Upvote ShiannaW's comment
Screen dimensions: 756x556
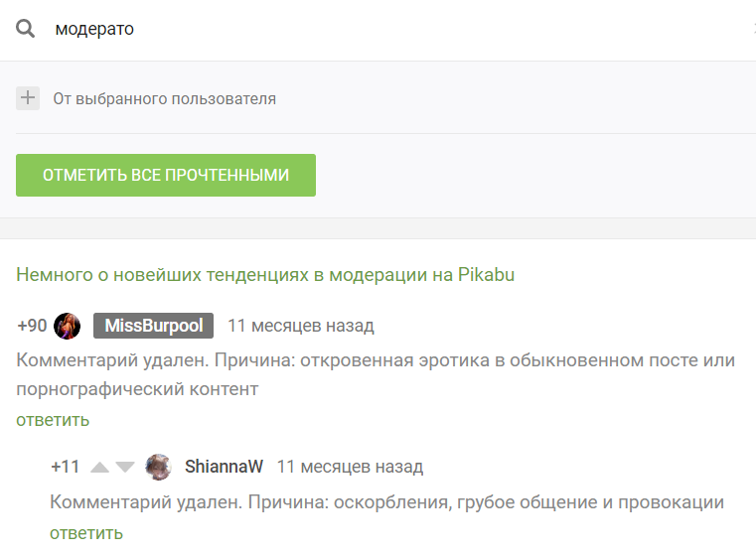coord(99,467)
